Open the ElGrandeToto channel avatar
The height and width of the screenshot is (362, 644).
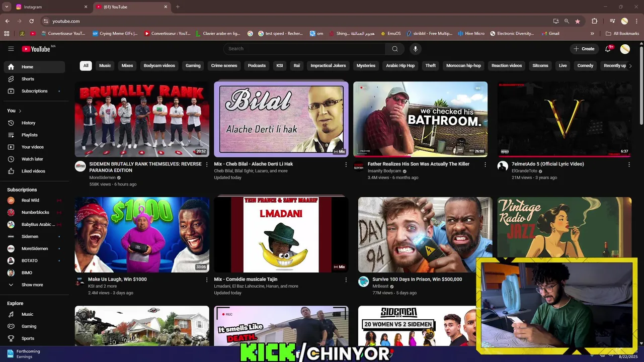pyautogui.click(x=503, y=166)
